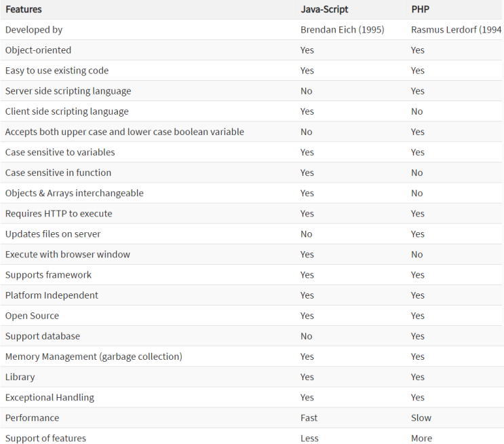Select Updates files on server label
Viewport: 504px width, 444px height.
(x=53, y=234)
